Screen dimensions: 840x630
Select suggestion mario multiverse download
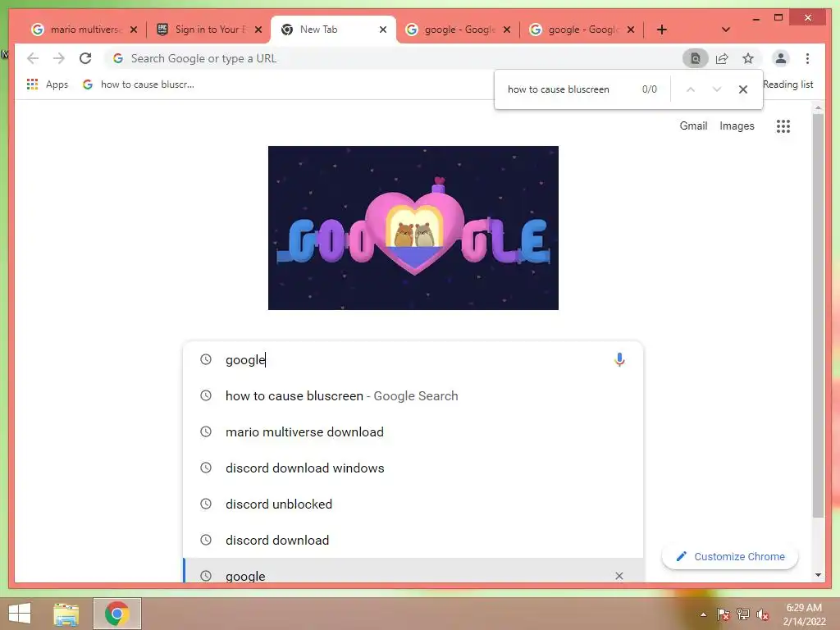click(413, 431)
